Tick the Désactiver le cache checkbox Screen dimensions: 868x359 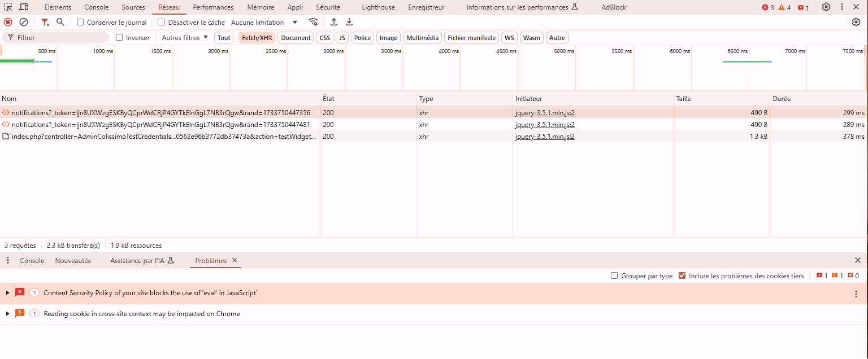point(161,23)
